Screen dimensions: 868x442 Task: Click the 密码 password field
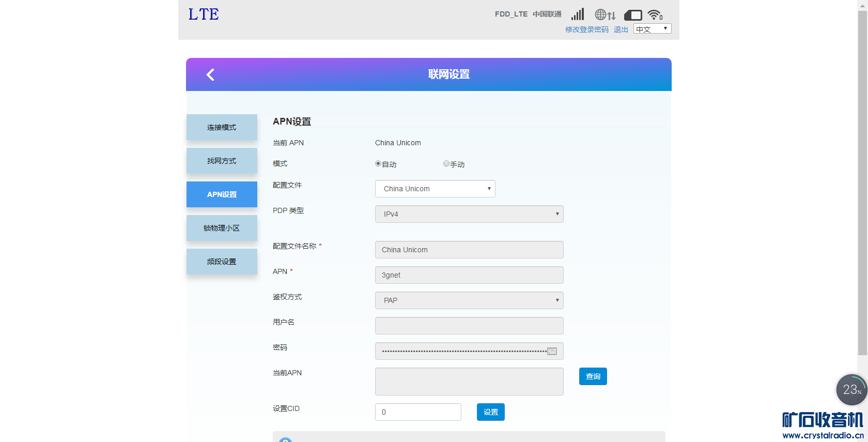(469, 351)
